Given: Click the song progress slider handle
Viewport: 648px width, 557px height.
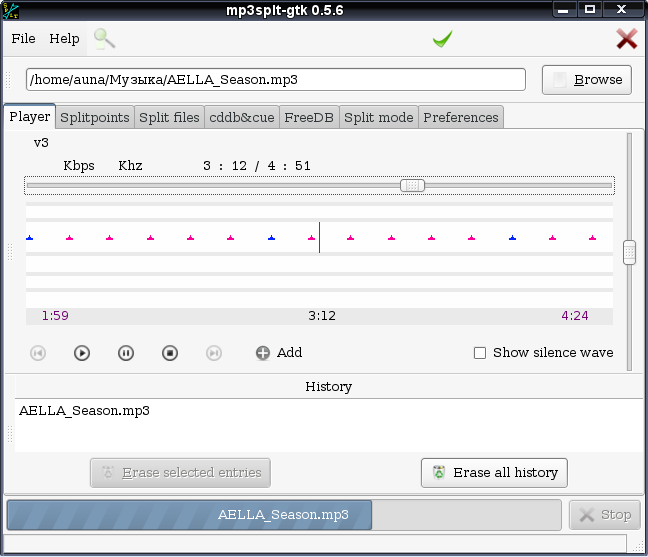Looking at the screenshot, I should pos(412,186).
